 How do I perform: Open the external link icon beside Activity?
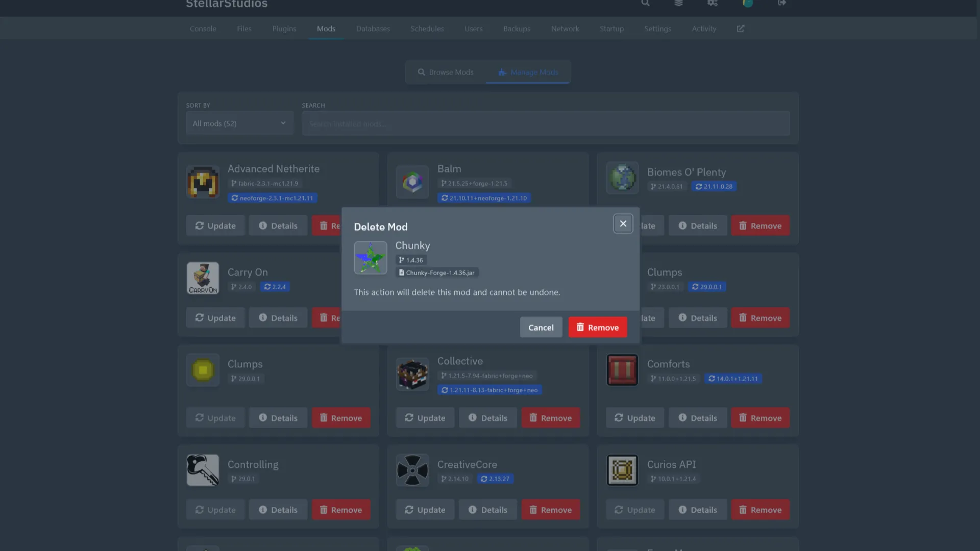[x=741, y=29]
